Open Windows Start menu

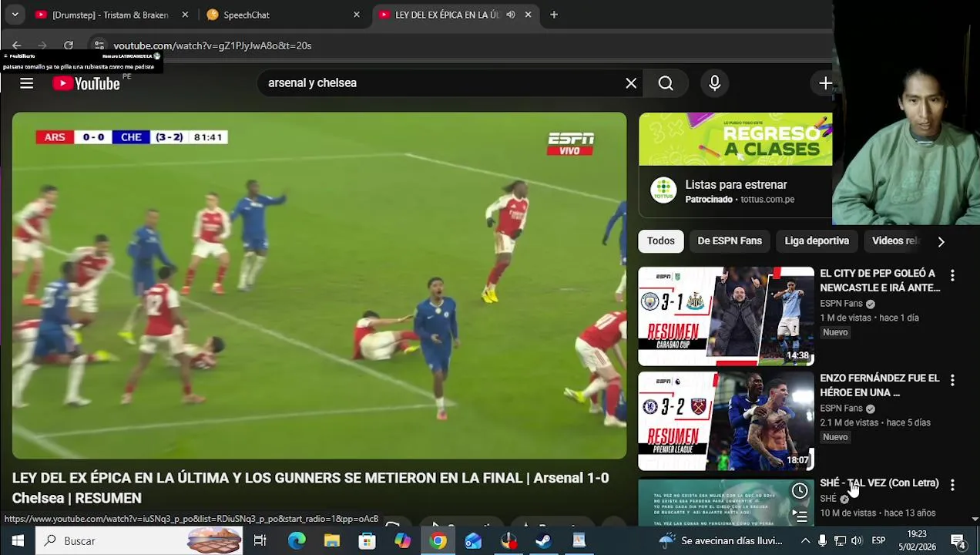pyautogui.click(x=17, y=541)
